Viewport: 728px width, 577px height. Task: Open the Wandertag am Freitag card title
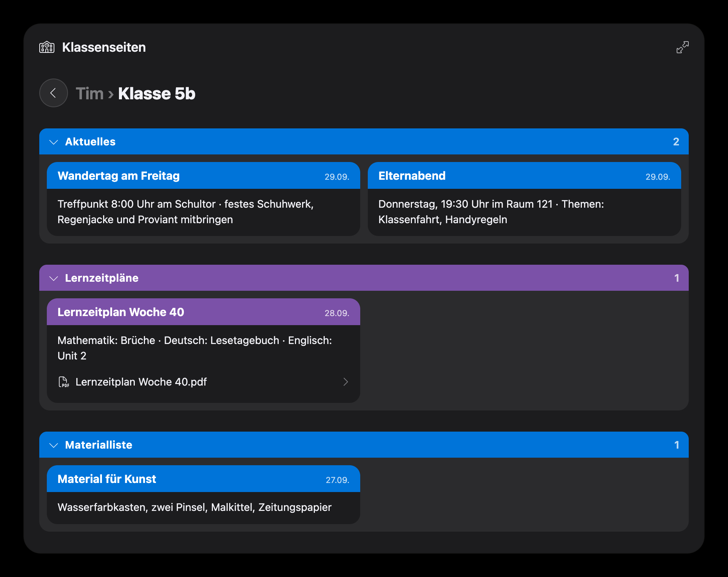click(x=119, y=176)
